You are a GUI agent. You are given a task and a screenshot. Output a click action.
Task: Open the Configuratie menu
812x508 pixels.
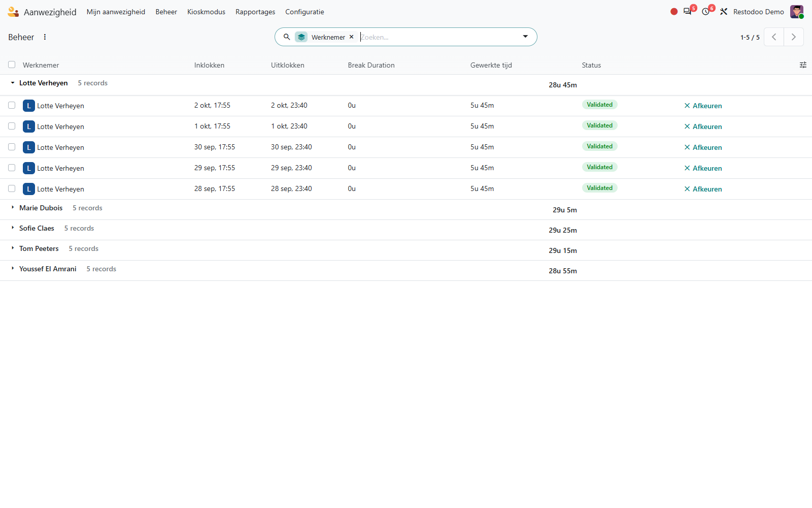[304, 12]
